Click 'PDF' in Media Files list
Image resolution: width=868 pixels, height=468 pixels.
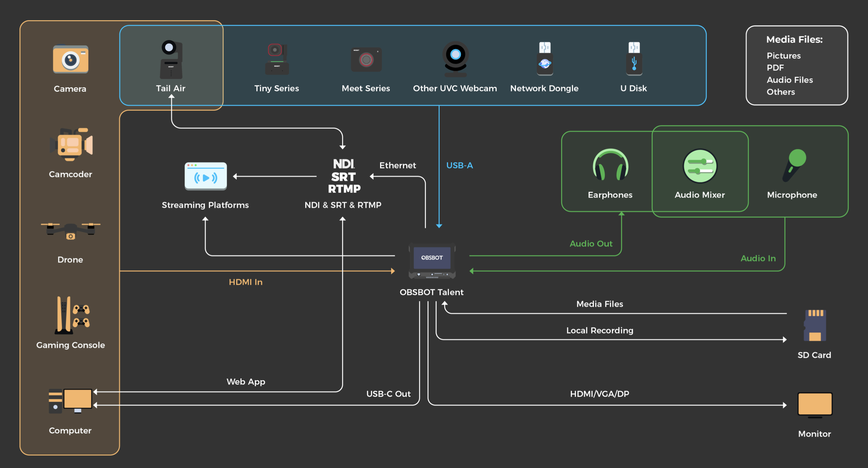coord(775,68)
